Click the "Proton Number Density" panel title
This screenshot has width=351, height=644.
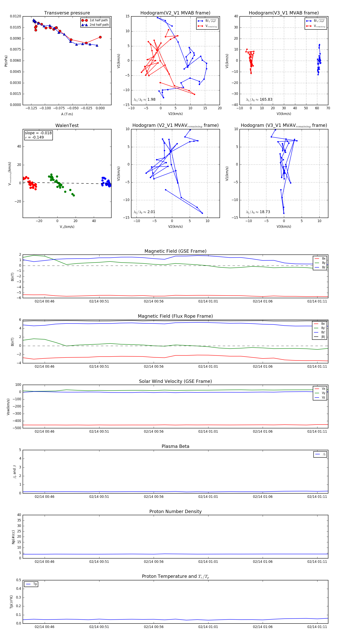(x=175, y=511)
